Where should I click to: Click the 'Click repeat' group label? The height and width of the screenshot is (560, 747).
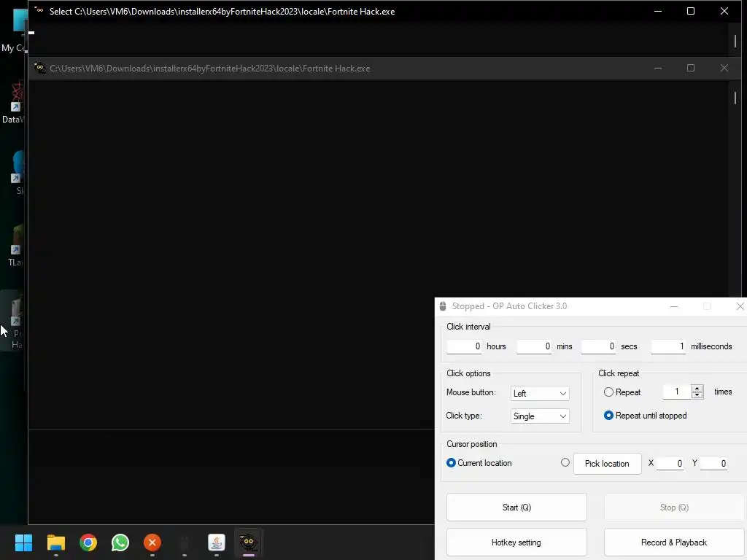tap(619, 373)
